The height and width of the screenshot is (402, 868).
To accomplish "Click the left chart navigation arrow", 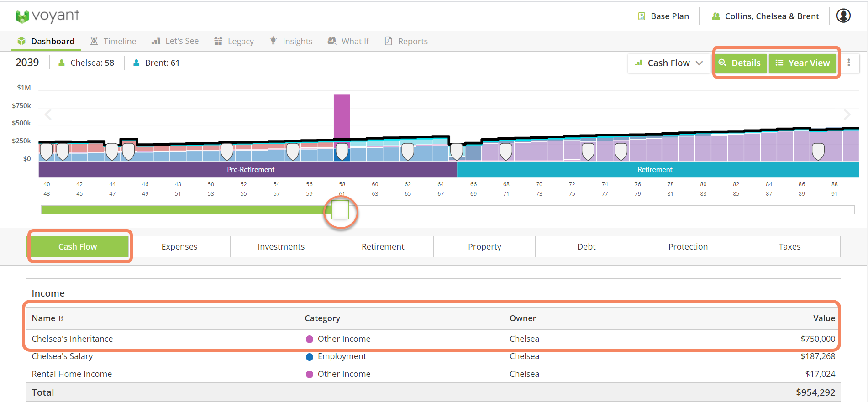I will coord(48,115).
